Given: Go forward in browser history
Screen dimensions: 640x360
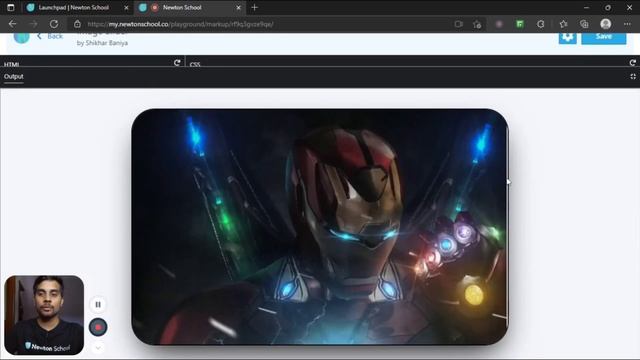Looking at the screenshot, I should (33, 24).
